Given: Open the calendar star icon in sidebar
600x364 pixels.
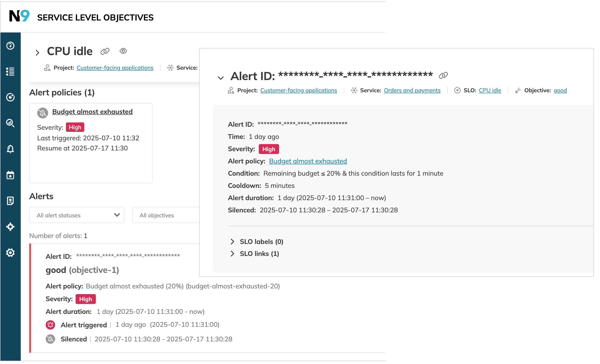Looking at the screenshot, I should 10,175.
